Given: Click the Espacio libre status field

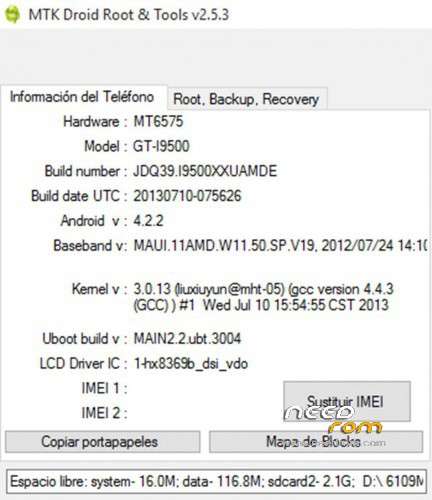Looking at the screenshot, I should pos(216,481).
